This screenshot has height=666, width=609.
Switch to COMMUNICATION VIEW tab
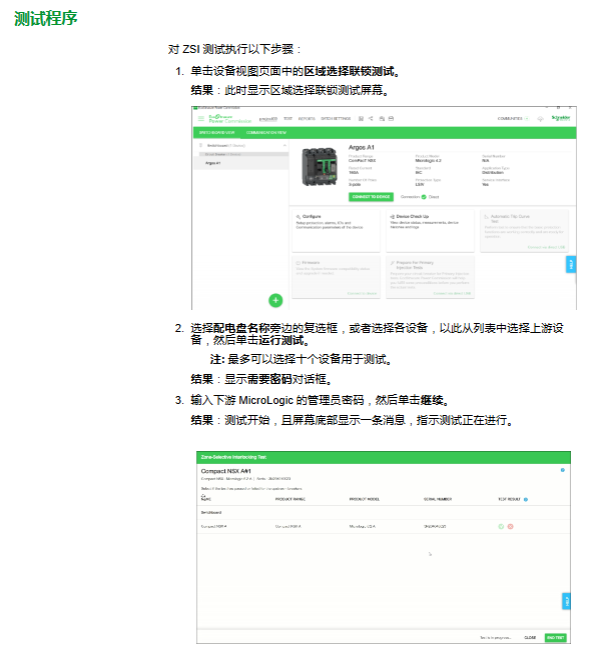(x=266, y=133)
